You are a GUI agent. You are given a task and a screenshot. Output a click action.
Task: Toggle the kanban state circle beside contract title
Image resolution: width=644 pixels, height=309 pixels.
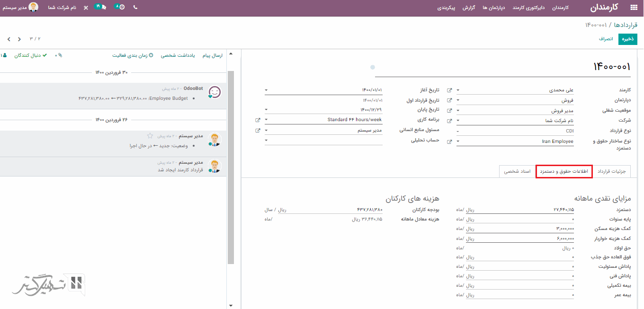[x=373, y=67]
